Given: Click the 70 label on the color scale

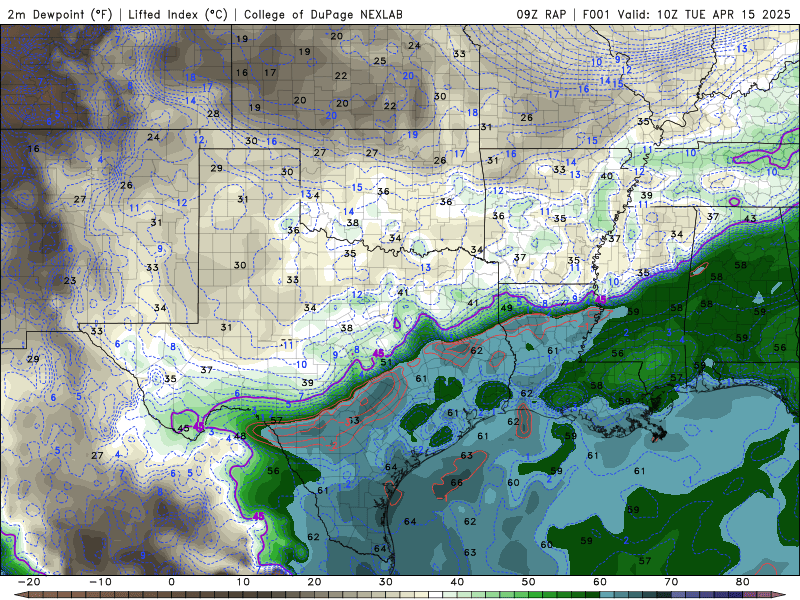Looking at the screenshot, I should (671, 582).
